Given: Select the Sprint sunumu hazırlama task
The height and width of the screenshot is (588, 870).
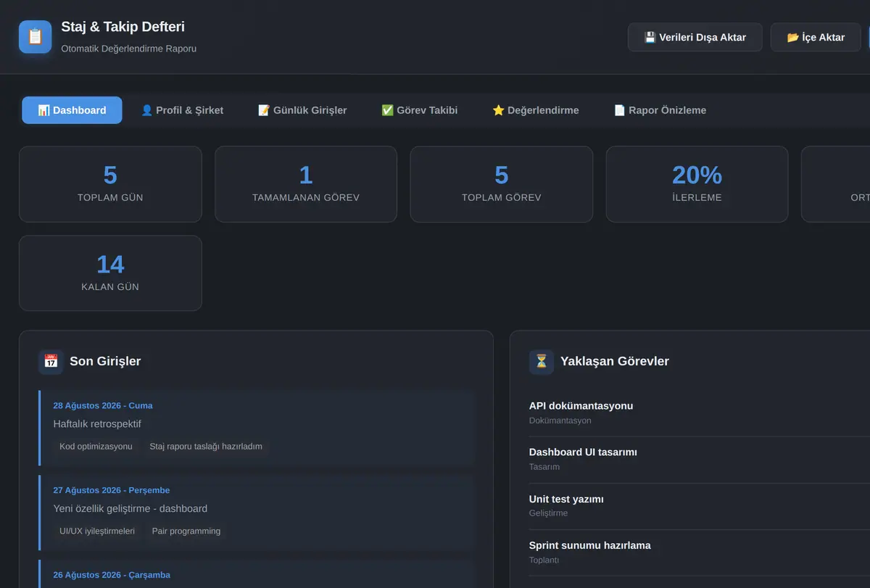Looking at the screenshot, I should [x=700, y=552].
